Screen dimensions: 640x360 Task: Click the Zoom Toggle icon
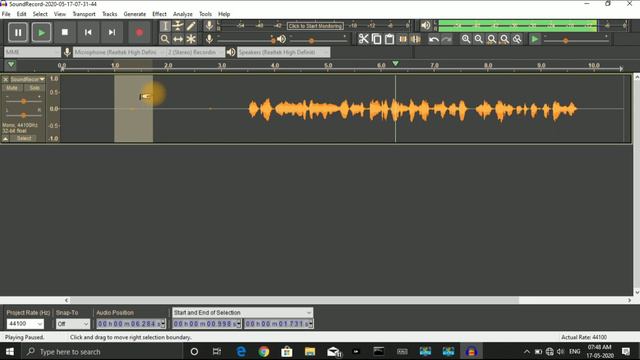[x=518, y=39]
